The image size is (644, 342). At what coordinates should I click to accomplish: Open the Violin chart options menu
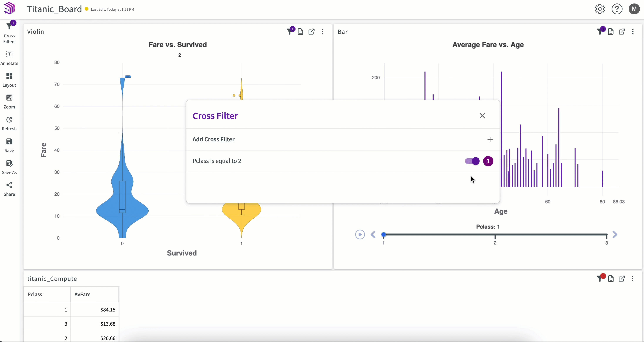pos(322,32)
